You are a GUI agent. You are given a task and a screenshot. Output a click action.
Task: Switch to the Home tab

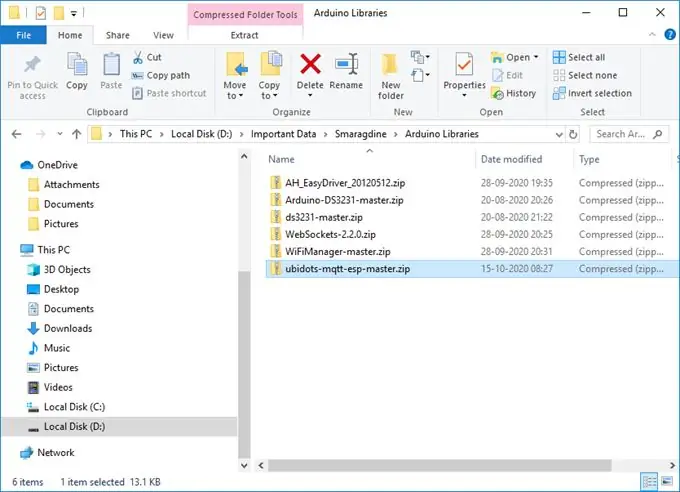pos(70,35)
